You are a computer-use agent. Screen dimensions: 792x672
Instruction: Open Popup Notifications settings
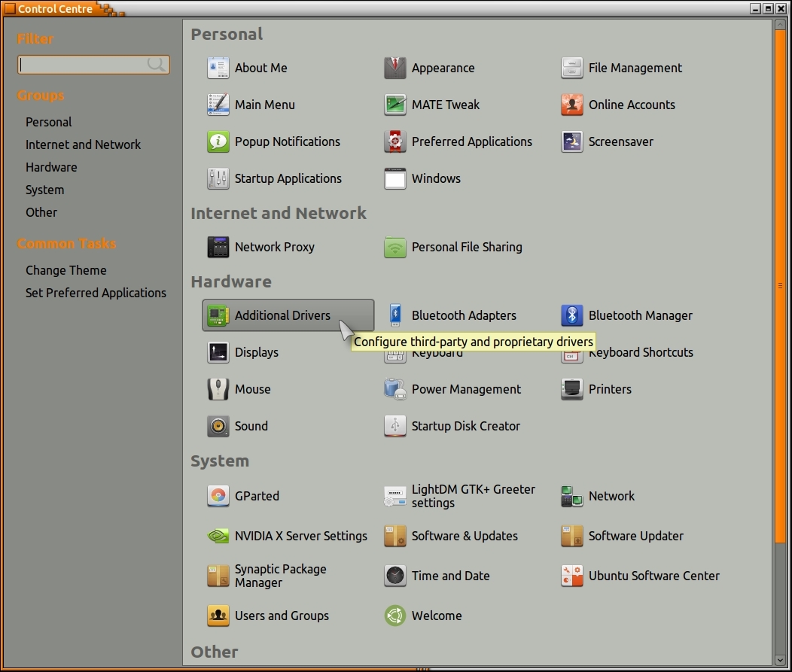(x=274, y=141)
